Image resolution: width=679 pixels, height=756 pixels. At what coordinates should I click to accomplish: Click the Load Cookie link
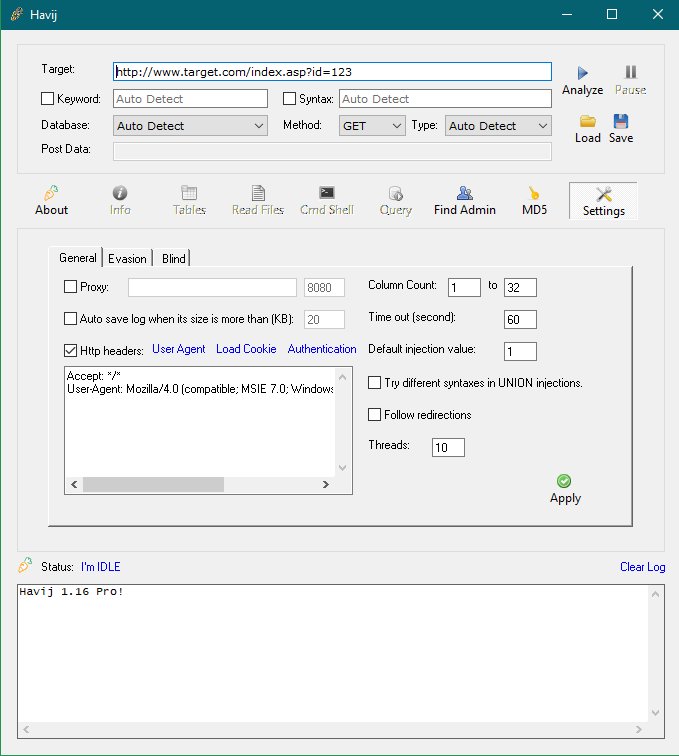point(246,349)
